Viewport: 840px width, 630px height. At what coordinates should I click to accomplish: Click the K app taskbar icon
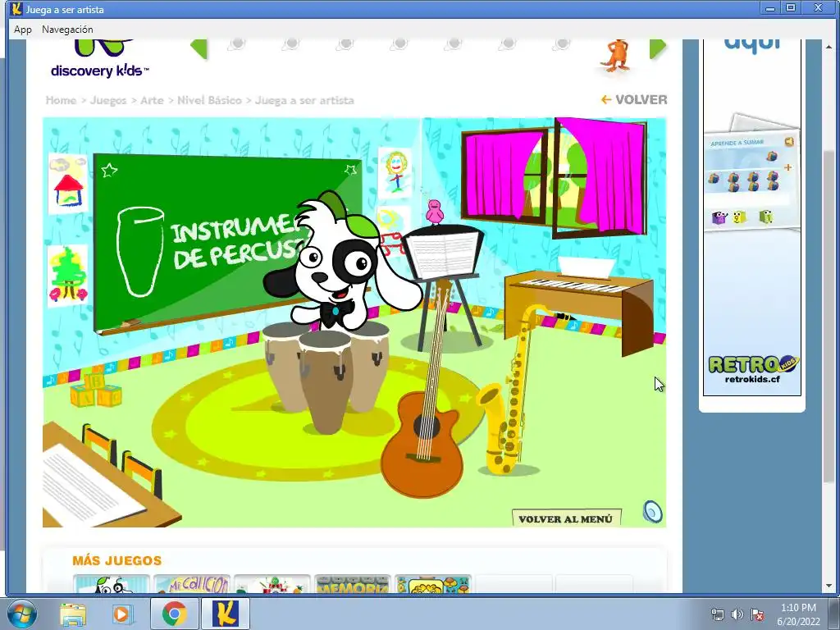tap(225, 614)
